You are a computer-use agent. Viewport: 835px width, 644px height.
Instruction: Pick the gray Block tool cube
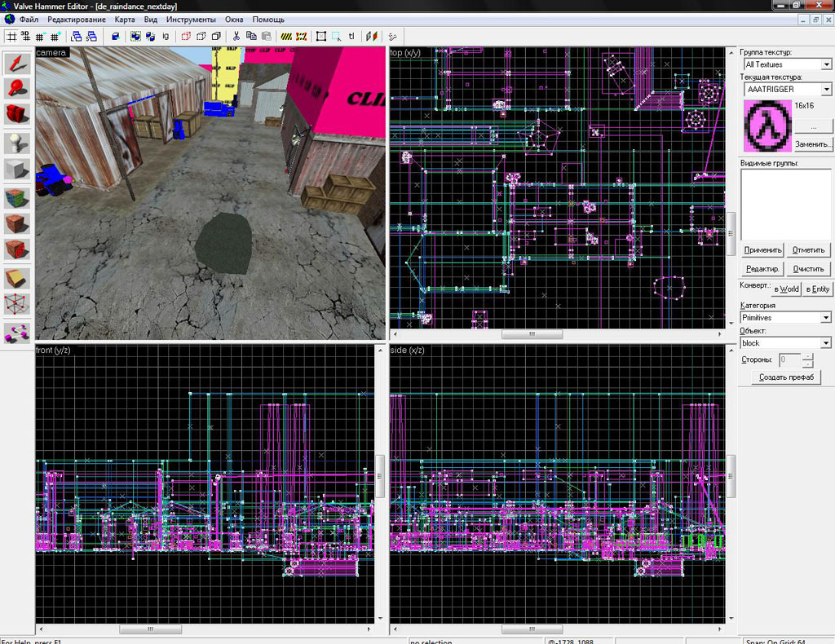click(17, 170)
